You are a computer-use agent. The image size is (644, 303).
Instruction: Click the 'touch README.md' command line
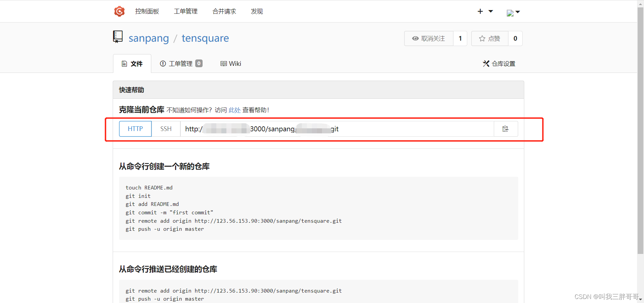[x=149, y=188]
